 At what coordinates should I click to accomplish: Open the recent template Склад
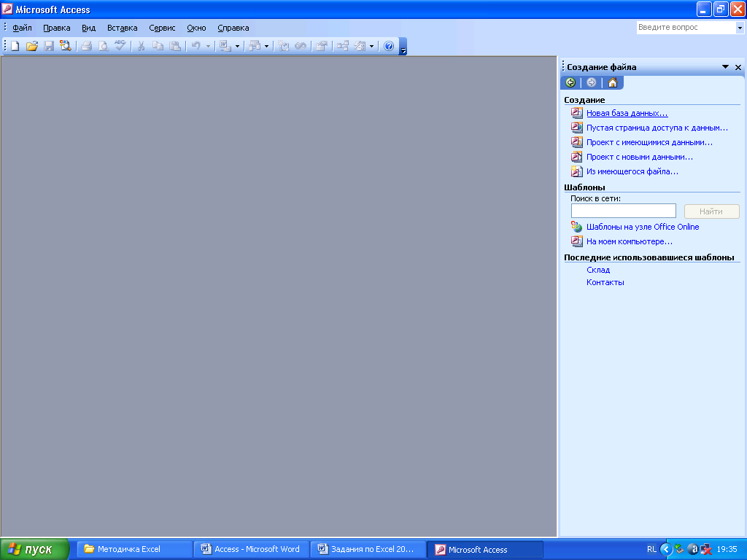click(598, 270)
